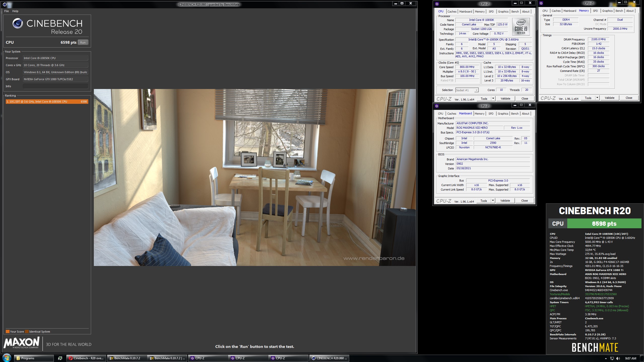This screenshot has height=362, width=644.
Task: Click the orange Your Score legend swatch
Action: 8,331
